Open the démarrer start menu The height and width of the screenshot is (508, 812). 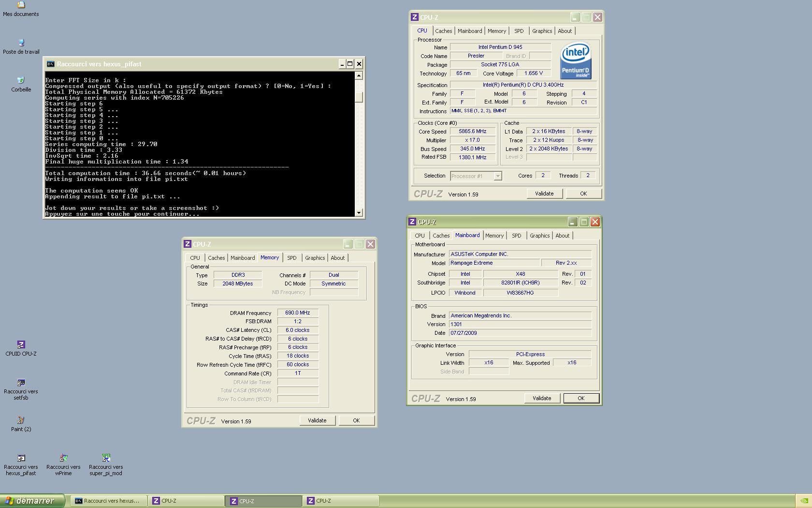pos(32,501)
